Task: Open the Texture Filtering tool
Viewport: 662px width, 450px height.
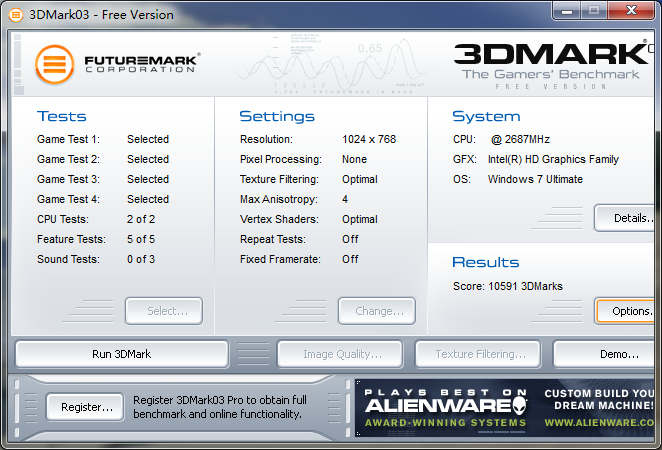Action: [478, 354]
